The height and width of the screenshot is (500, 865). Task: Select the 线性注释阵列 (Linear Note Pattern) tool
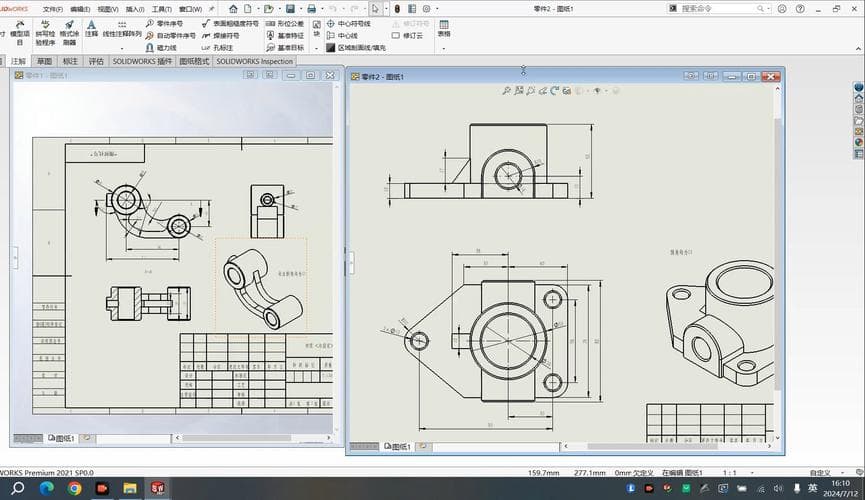(x=122, y=29)
